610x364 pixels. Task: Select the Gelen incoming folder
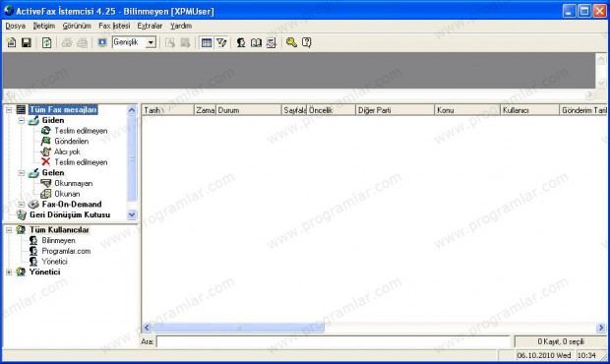pos(53,173)
